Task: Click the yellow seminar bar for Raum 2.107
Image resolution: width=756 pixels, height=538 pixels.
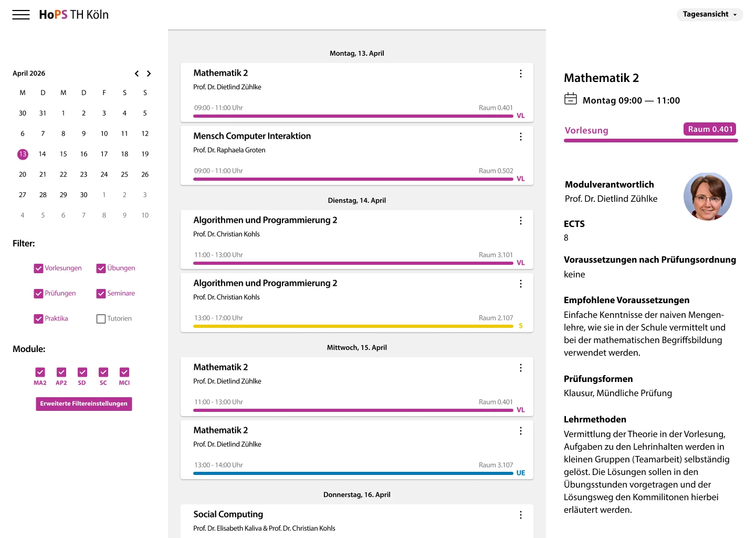Action: click(x=353, y=326)
